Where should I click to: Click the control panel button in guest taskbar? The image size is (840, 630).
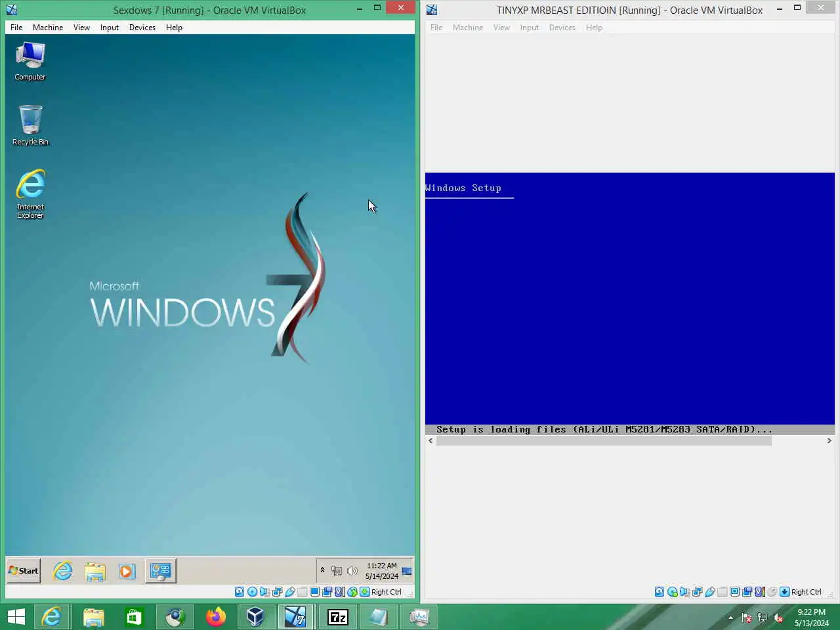point(160,571)
